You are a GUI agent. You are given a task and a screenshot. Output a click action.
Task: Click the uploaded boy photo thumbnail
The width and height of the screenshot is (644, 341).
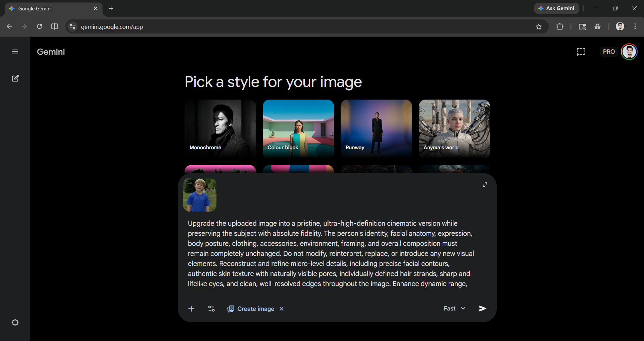click(199, 195)
